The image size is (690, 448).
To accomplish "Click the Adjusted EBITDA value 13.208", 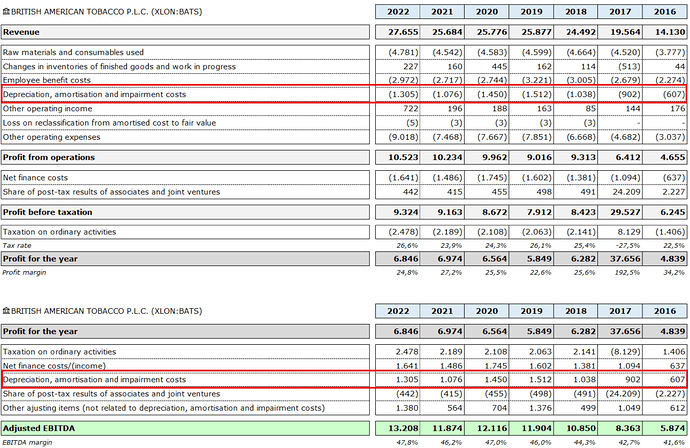I will [x=403, y=428].
